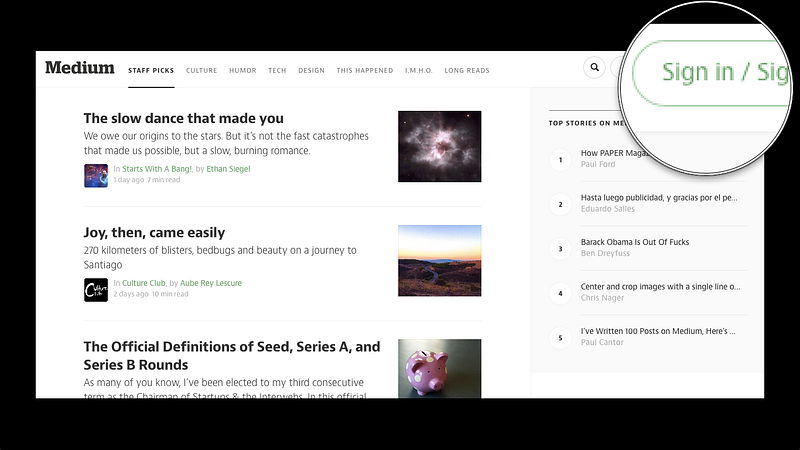Click "2 days ago 10 min read" text
Screen dimensions: 800x450
point(151,294)
